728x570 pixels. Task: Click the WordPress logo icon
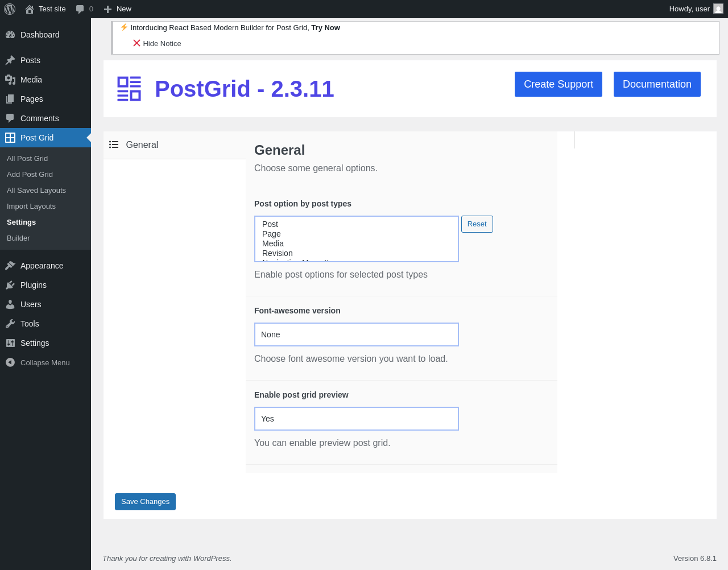point(10,9)
